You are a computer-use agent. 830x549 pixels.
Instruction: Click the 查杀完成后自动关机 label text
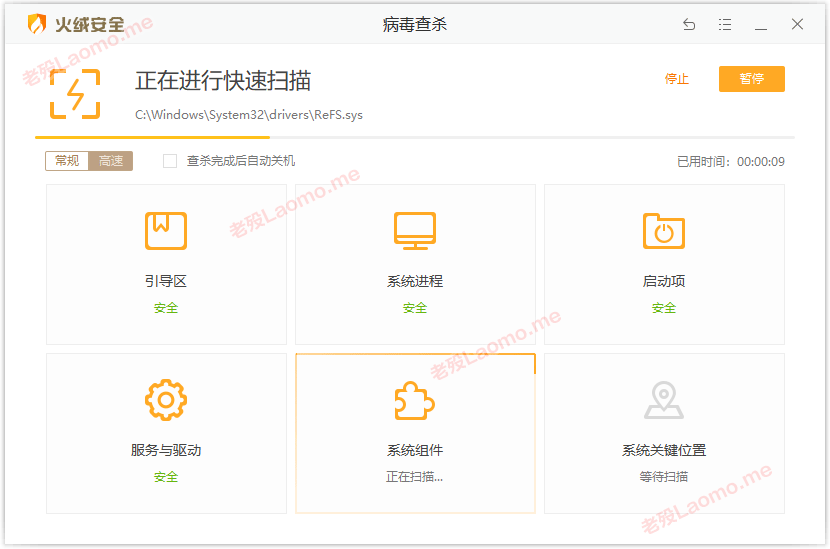click(241, 161)
